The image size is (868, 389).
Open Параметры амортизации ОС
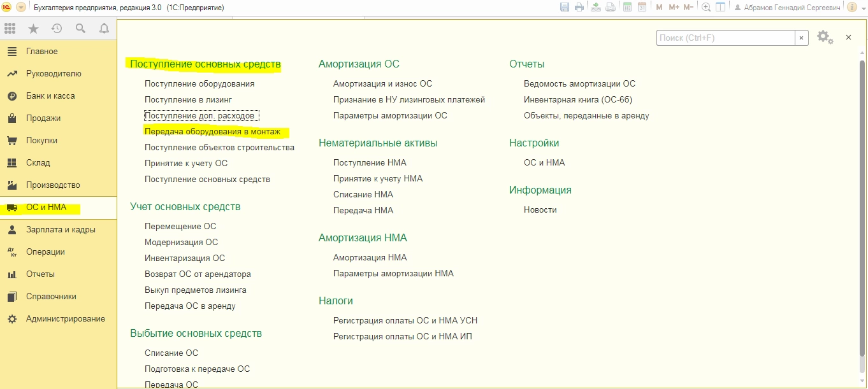(x=390, y=115)
